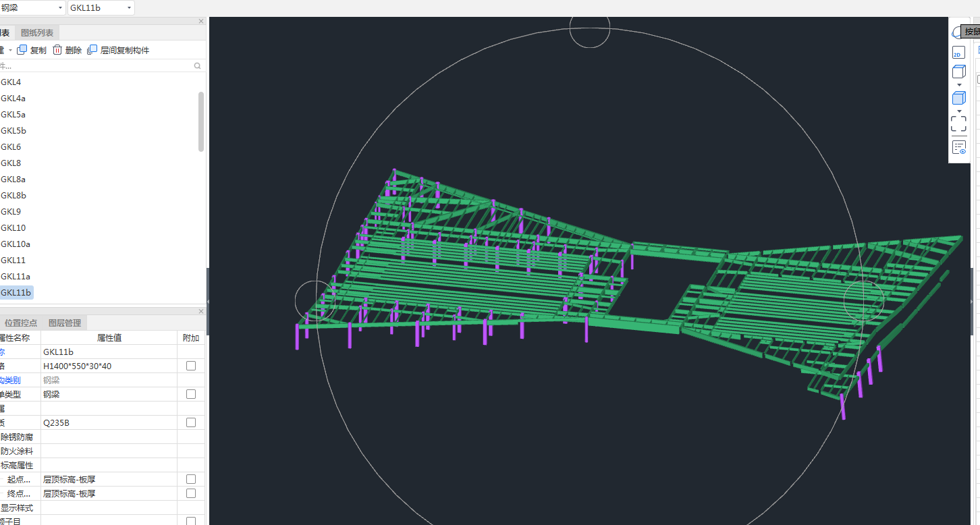Click the GKL11b name property value
Screen dimensions: 980x525
tap(109, 352)
